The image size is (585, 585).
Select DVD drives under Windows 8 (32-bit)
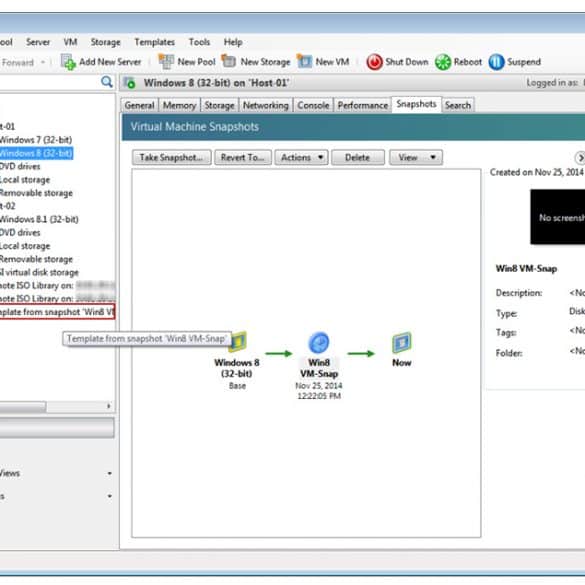[20, 166]
